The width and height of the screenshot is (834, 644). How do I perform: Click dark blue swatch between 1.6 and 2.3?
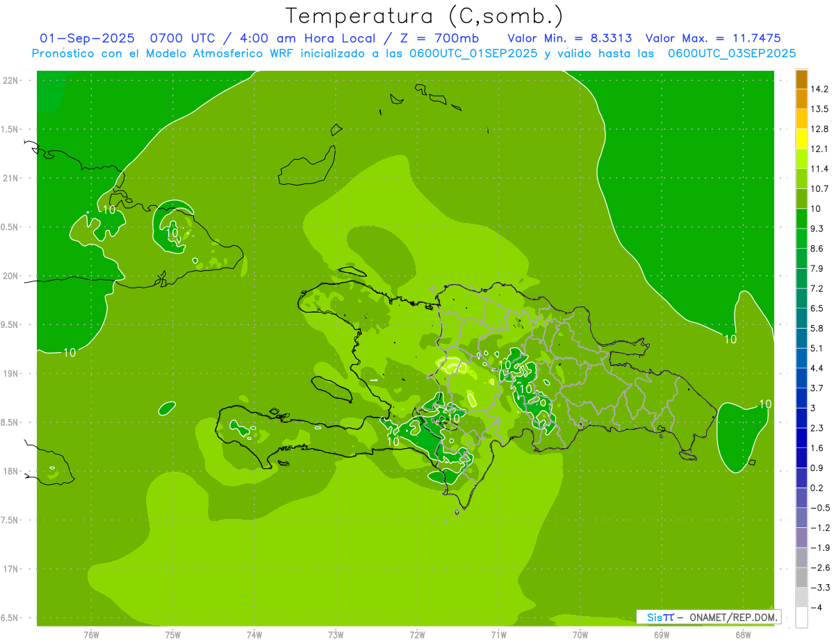pyautogui.click(x=801, y=438)
